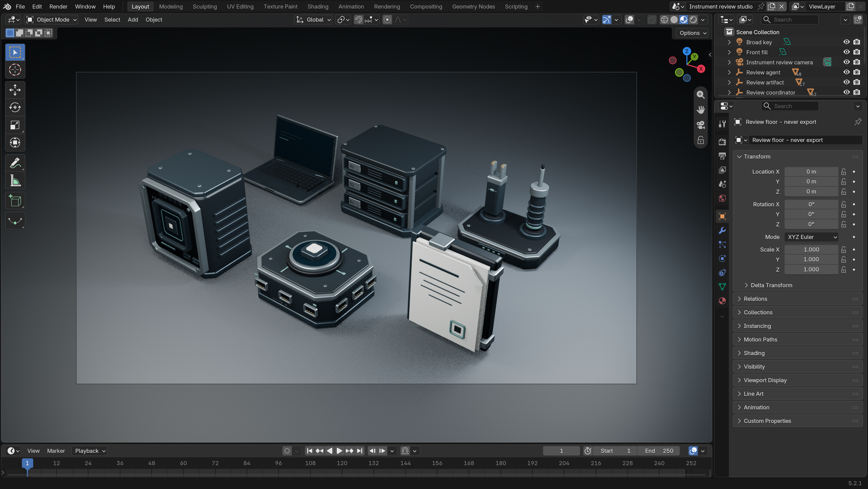Open the viewport Options dropdown
The image size is (868, 489).
click(x=693, y=33)
